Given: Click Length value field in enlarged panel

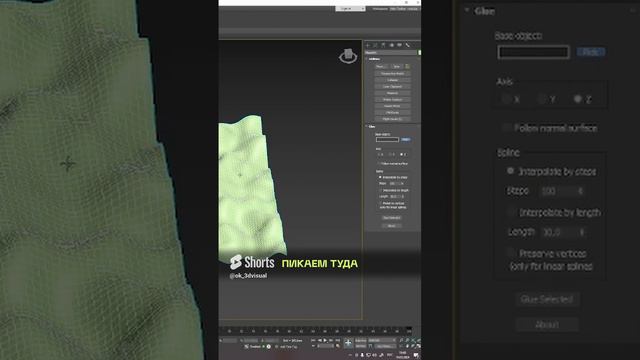Looking at the screenshot, I should (x=559, y=232).
